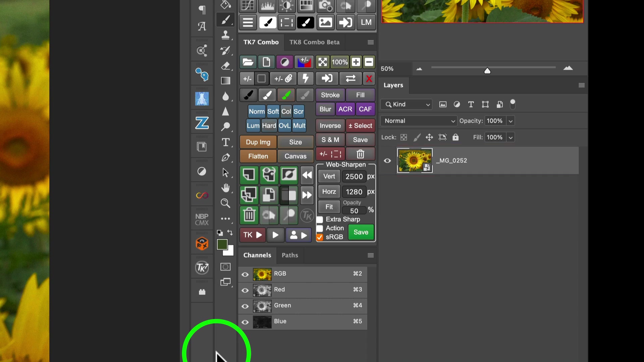Click the Inverse button
The image size is (644, 362).
[x=330, y=126]
